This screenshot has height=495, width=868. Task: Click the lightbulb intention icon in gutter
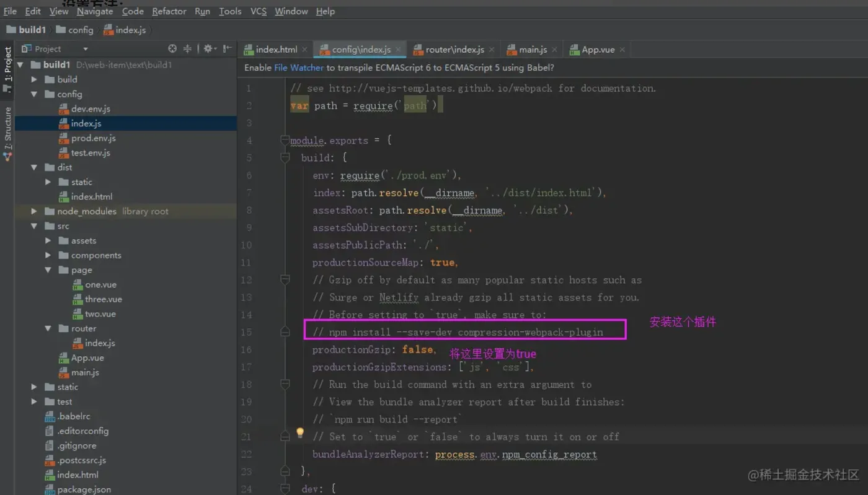(300, 432)
